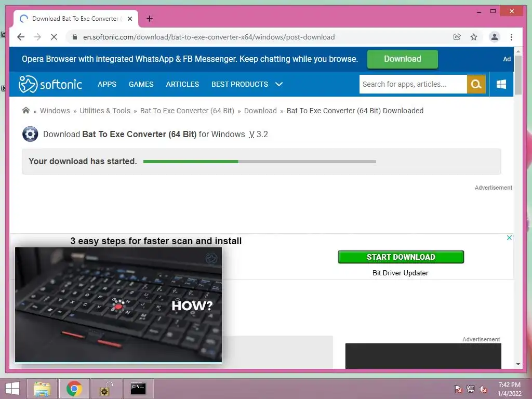Click the Bit Driver Updater label
Screen dimensions: 532x399
coord(401,273)
